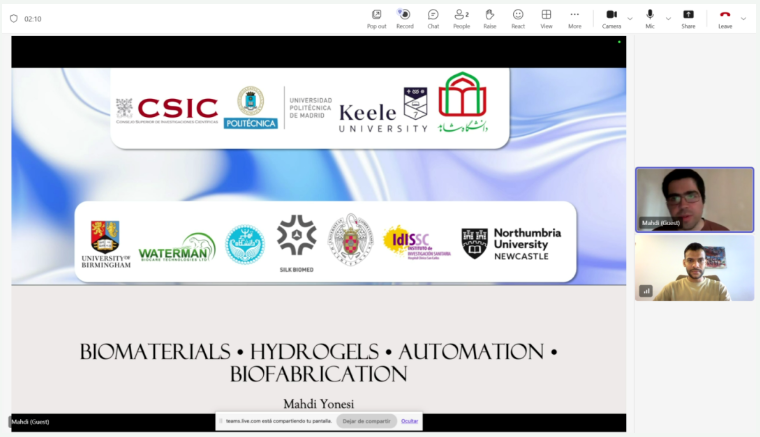Expand the Camera options dropdown arrow
The width and height of the screenshot is (760, 437).
[x=630, y=19]
